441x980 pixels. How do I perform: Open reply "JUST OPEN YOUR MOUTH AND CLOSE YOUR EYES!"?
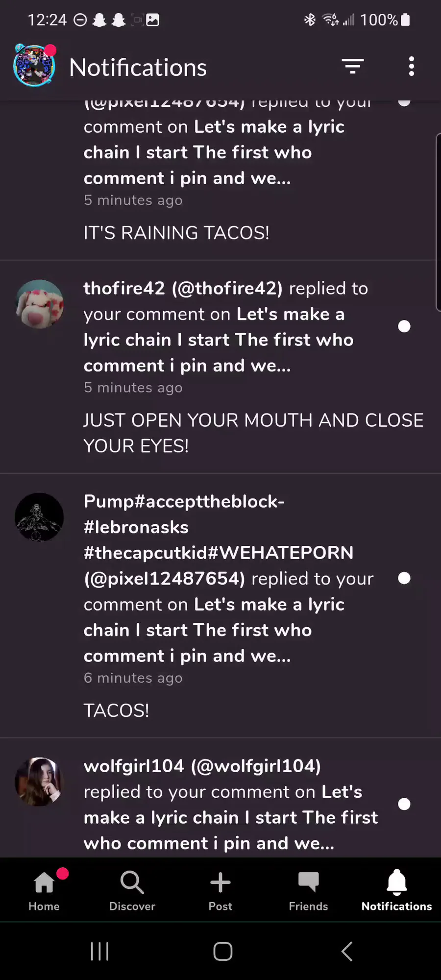(253, 433)
